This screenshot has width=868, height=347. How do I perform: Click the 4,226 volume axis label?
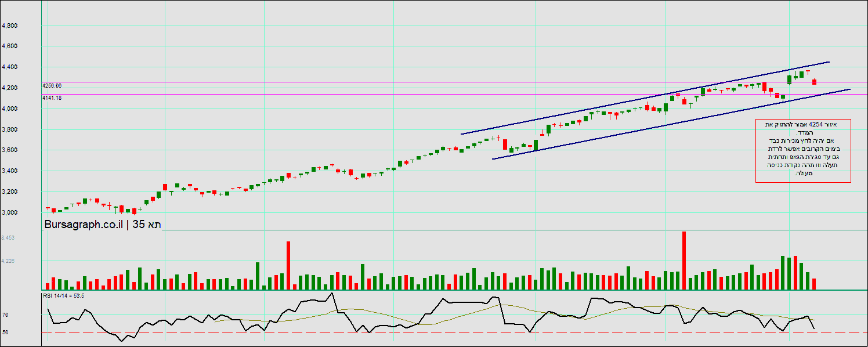point(8,261)
